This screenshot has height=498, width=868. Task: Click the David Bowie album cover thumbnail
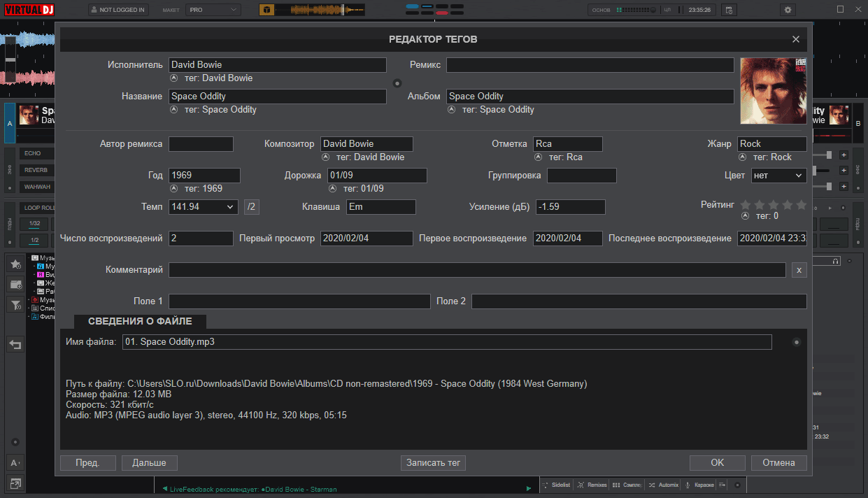click(773, 91)
